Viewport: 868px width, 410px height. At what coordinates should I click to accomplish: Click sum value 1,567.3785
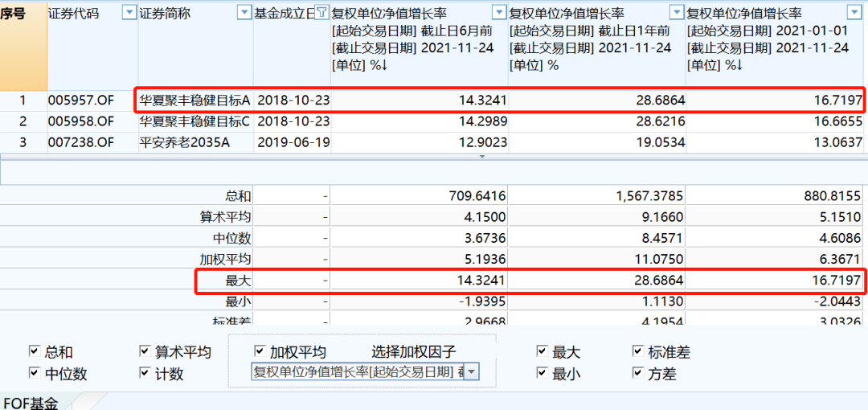649,196
